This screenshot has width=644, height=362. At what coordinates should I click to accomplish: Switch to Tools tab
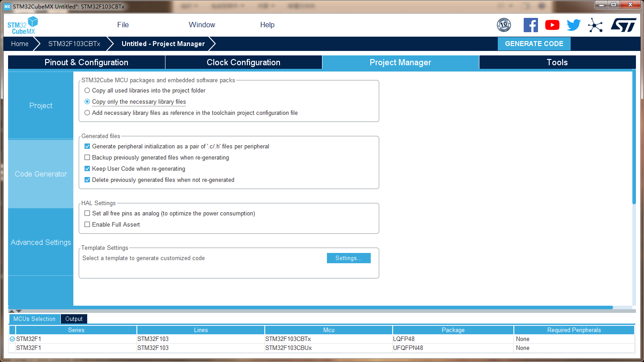point(557,62)
